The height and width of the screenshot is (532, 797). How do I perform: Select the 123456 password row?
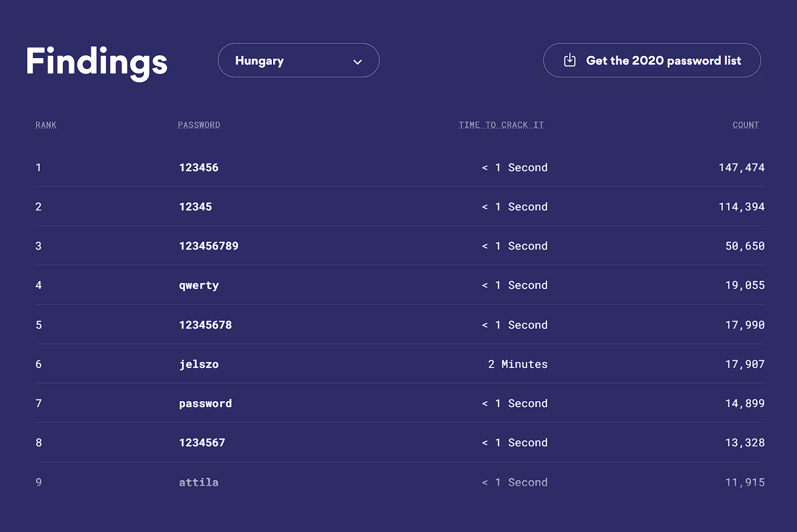pyautogui.click(x=198, y=167)
